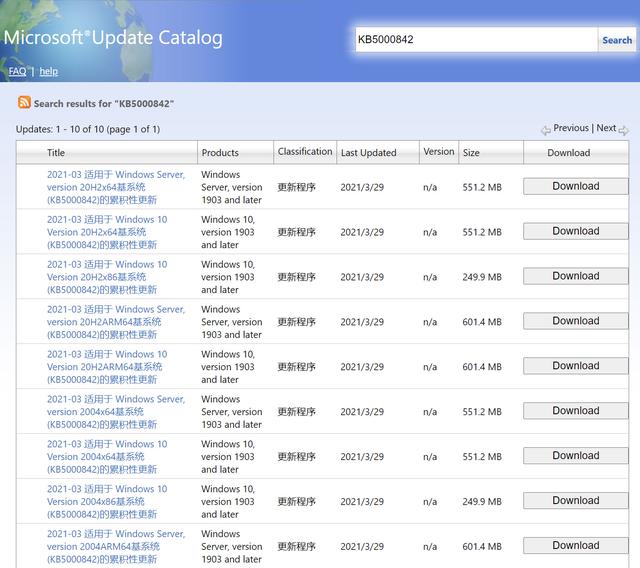Click the Previous page arrow icon
Viewport: 640px width, 568px height.
click(546, 130)
